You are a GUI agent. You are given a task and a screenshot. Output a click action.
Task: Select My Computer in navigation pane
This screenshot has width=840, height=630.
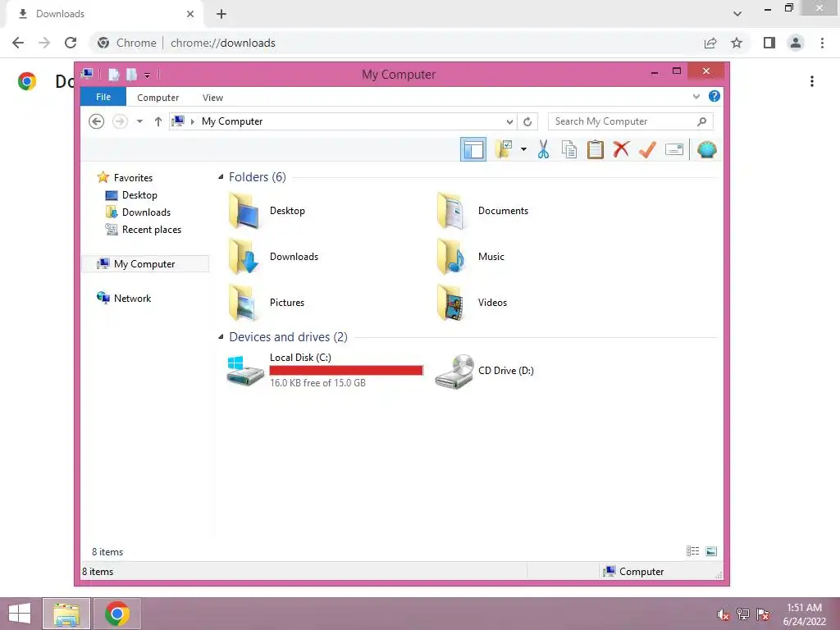144,263
